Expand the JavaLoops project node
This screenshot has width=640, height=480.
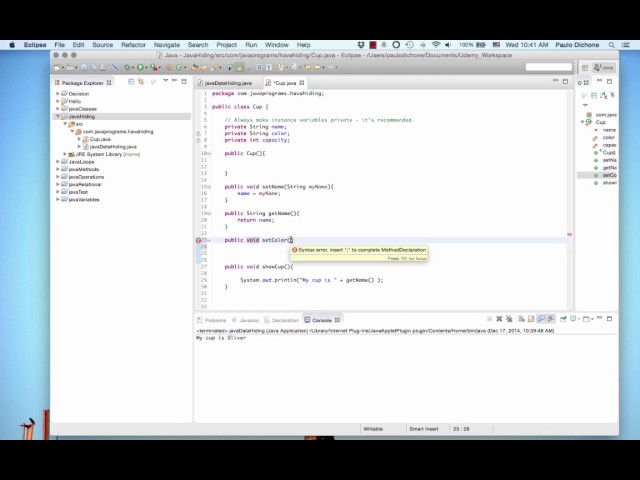coord(58,161)
